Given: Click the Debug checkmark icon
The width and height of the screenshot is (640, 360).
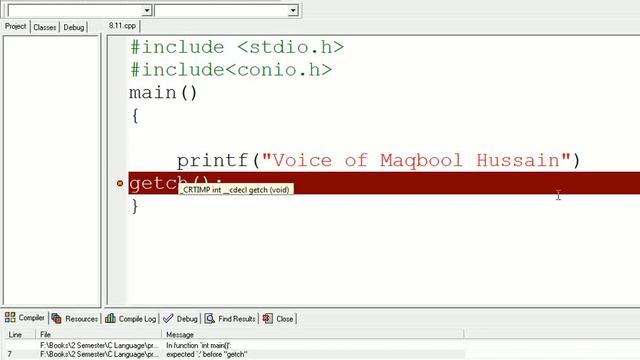Looking at the screenshot, I should pos(168,318).
